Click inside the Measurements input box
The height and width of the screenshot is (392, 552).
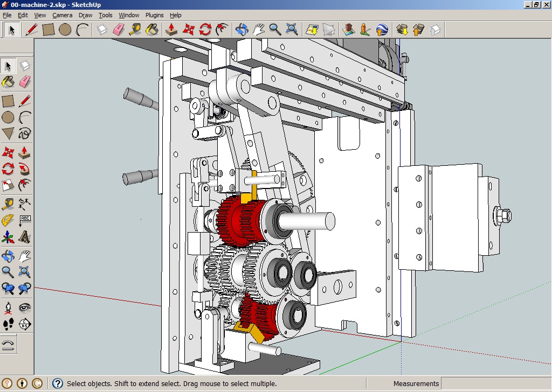[496, 383]
